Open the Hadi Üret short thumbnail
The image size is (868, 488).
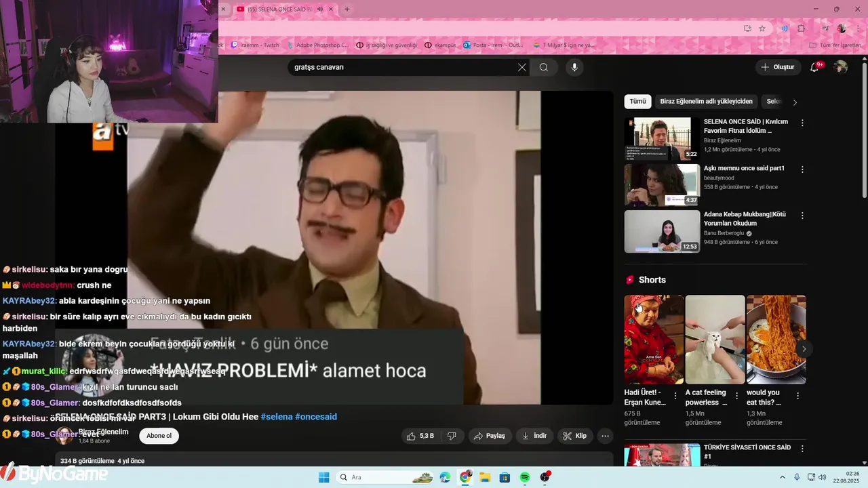[x=654, y=339]
